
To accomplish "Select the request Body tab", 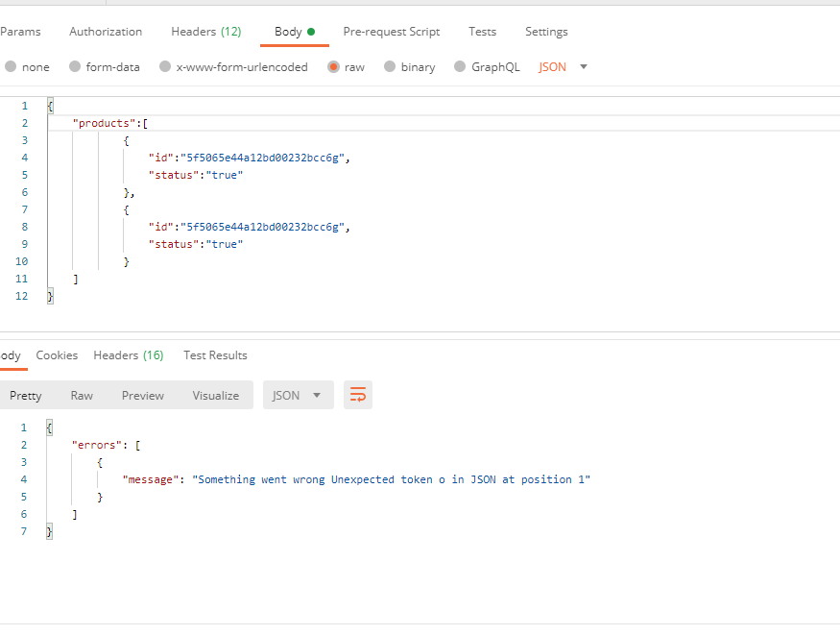I will [294, 32].
